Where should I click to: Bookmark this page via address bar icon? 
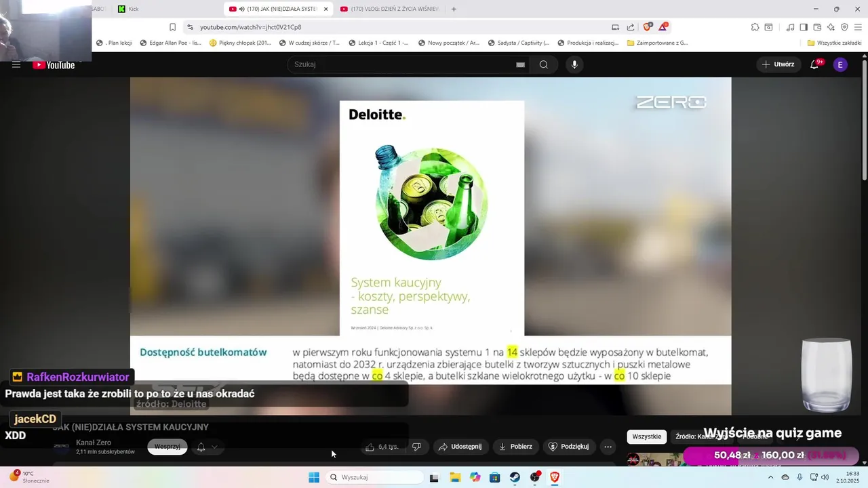[172, 27]
